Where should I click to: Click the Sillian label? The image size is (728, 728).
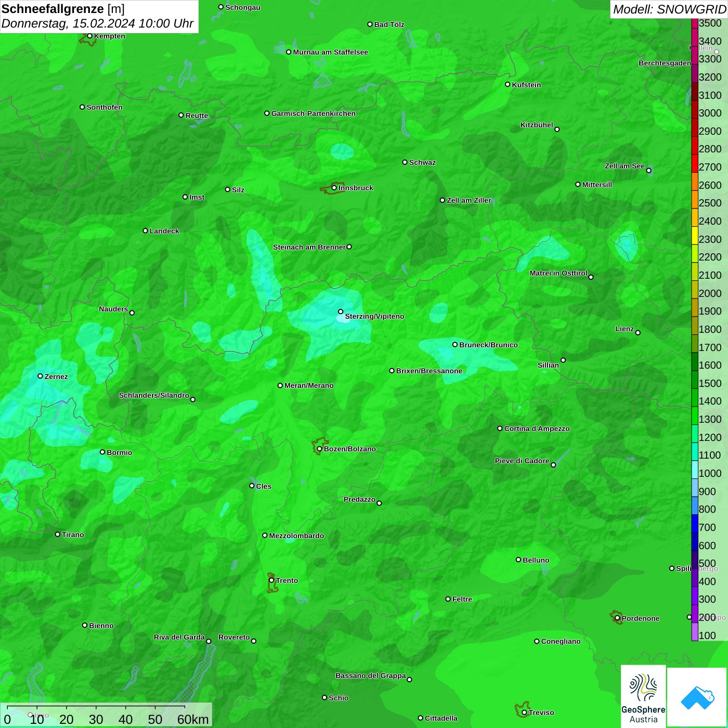pyautogui.click(x=548, y=365)
